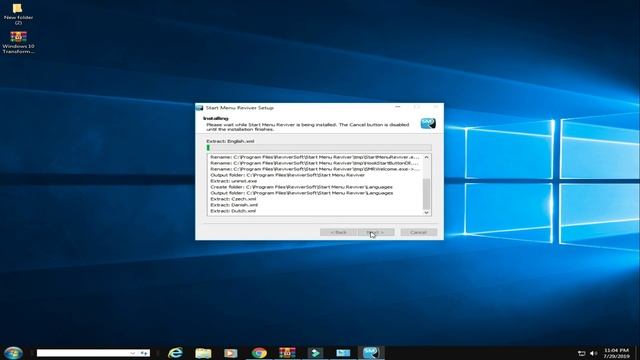This screenshot has width=640, height=360.
Task: Open the taskbar clock and date
Action: tap(616, 353)
